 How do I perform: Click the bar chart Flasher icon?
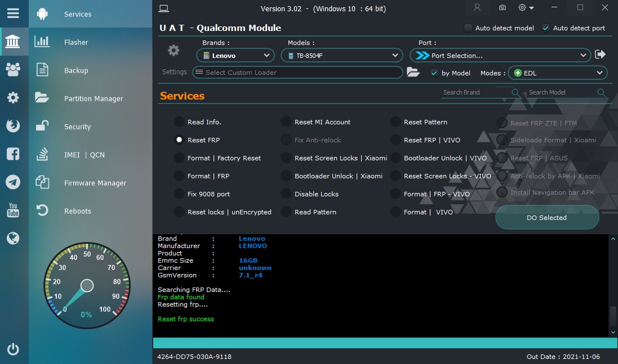pyautogui.click(x=42, y=42)
